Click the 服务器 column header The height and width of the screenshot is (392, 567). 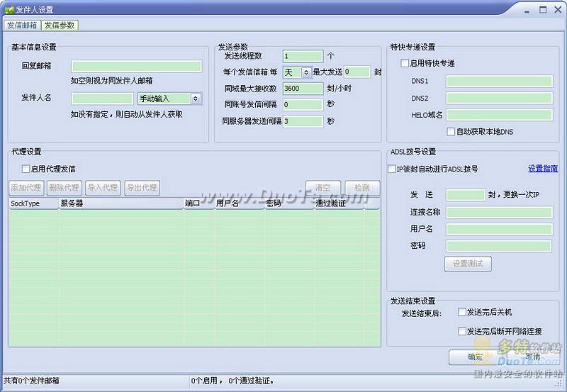point(120,203)
